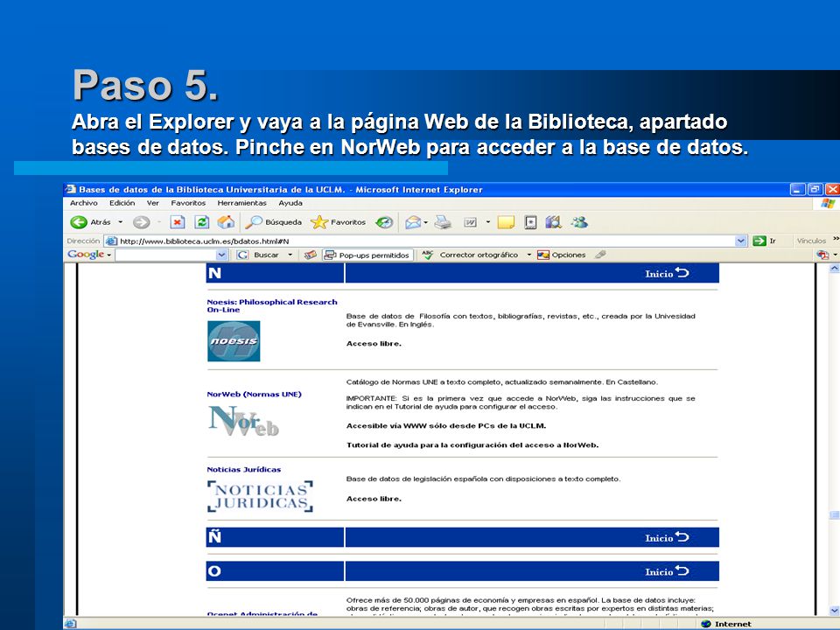This screenshot has height=630, width=840.
Task: Click Inicio link in the N section header
Action: click(667, 273)
